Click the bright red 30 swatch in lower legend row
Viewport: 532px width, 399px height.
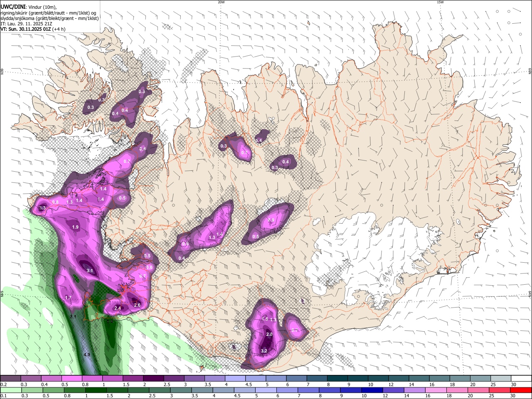(x=521, y=390)
